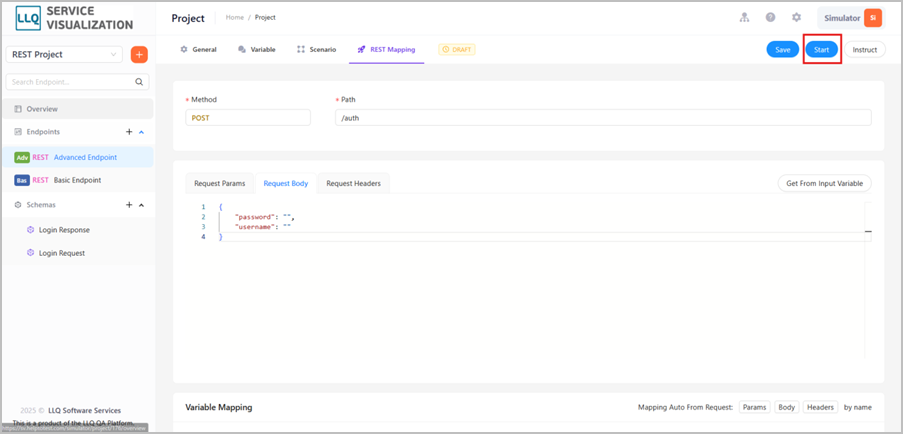
Task: Click the code editor scrollbar
Action: (x=868, y=281)
